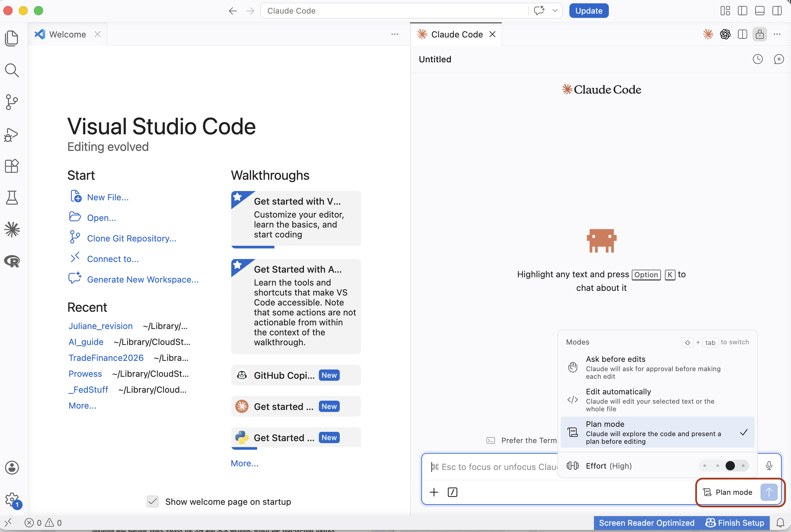
Task: Click New File link
Action: coord(108,197)
